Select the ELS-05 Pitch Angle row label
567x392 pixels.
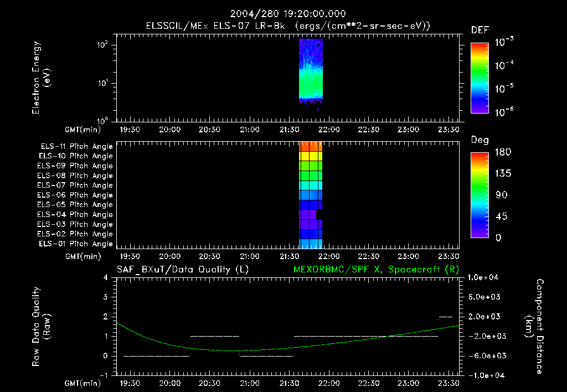(75, 205)
